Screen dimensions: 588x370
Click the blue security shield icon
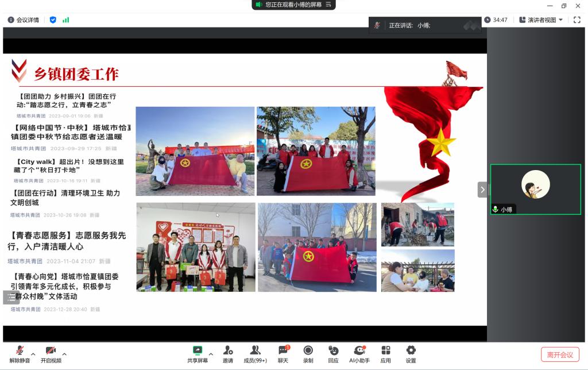pyautogui.click(x=53, y=20)
